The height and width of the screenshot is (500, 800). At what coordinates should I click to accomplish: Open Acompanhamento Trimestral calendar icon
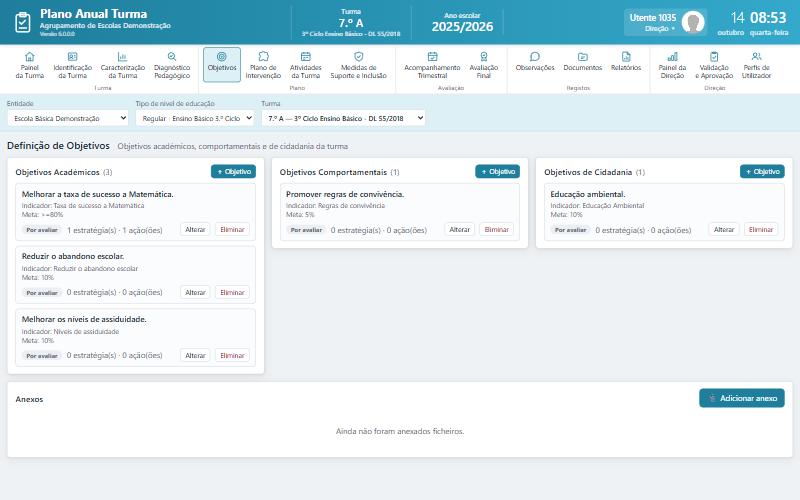point(432,56)
